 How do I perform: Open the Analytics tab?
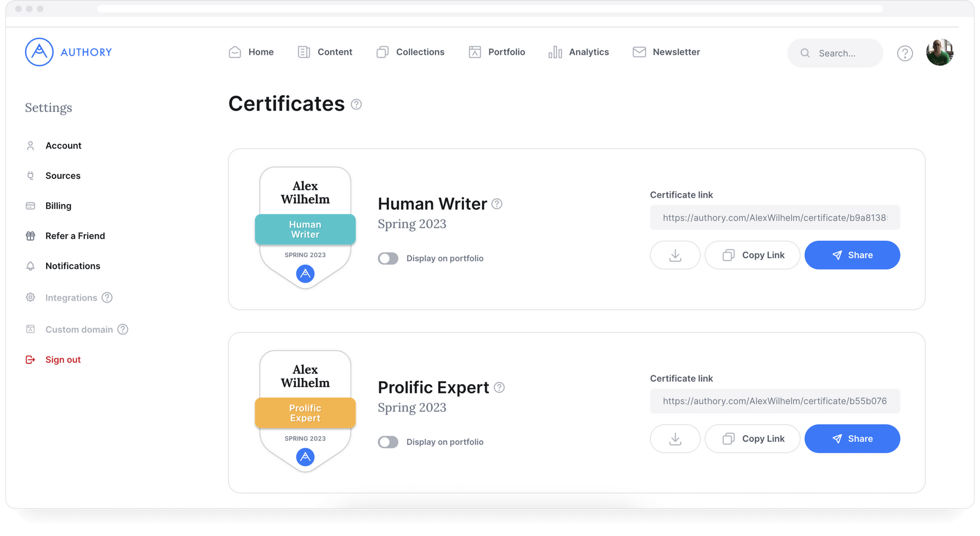pyautogui.click(x=579, y=52)
